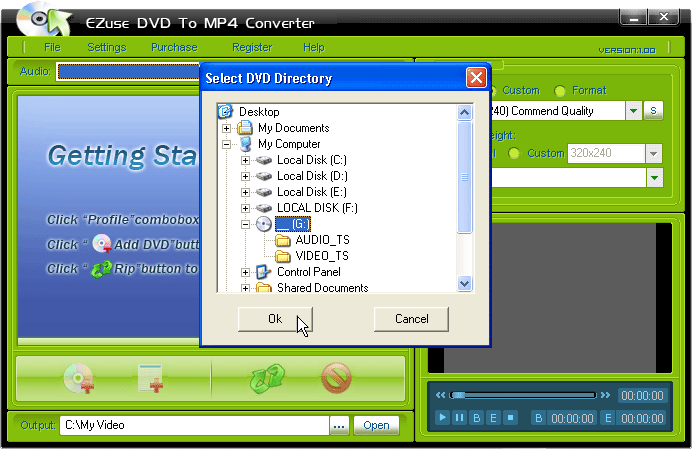The width and height of the screenshot is (692, 449).
Task: Expand the LOCAL DISK (F:) node
Action: coord(245,208)
